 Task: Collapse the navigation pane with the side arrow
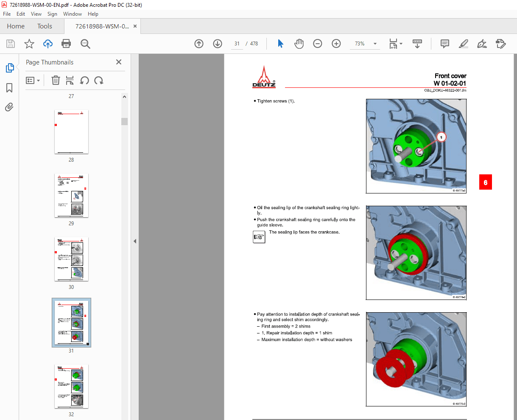click(x=134, y=241)
